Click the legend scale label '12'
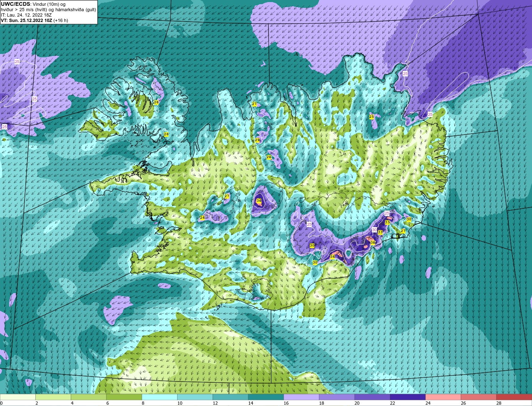Image resolution: width=532 pixels, height=406 pixels. pyautogui.click(x=214, y=403)
